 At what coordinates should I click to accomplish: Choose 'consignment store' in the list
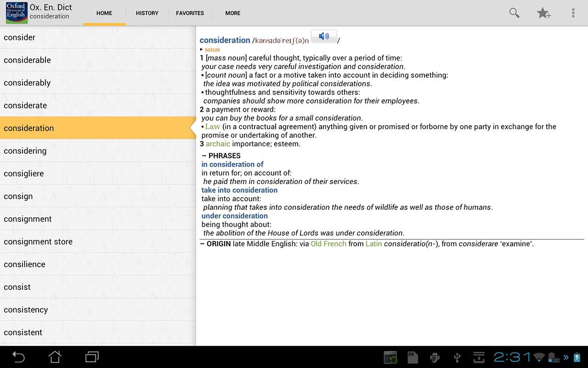click(x=38, y=241)
